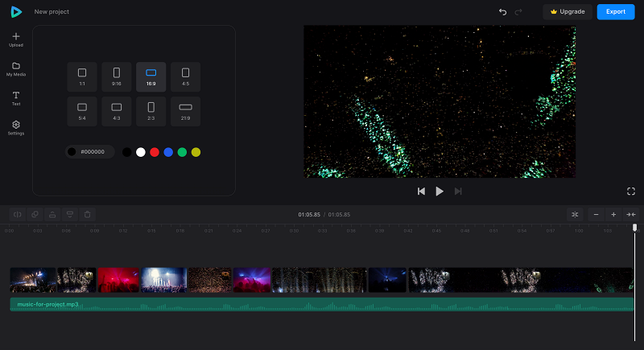Choose the 1:1 aspect ratio
Image resolution: width=644 pixels, height=350 pixels.
click(82, 76)
